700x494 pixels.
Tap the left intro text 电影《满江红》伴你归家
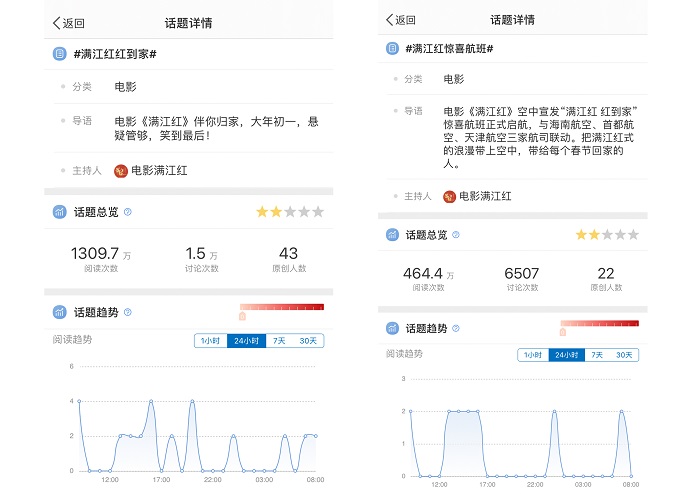click(x=217, y=128)
